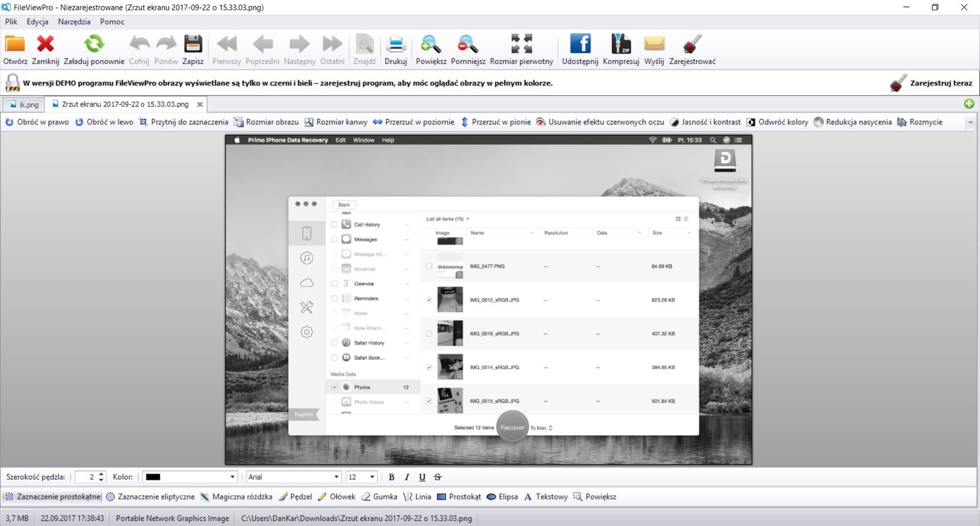The width and height of the screenshot is (980, 526).
Task: Toggle strikethrough text formatting
Action: [438, 478]
